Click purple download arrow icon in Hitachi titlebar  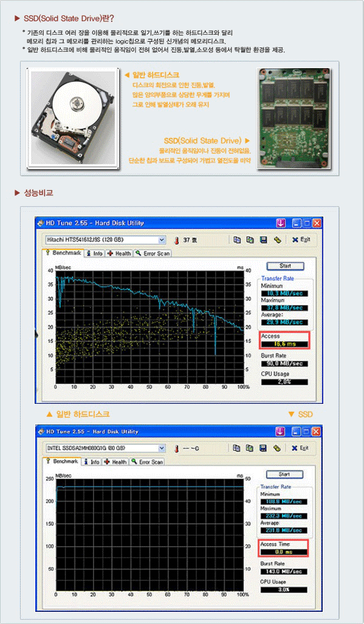[281, 223]
